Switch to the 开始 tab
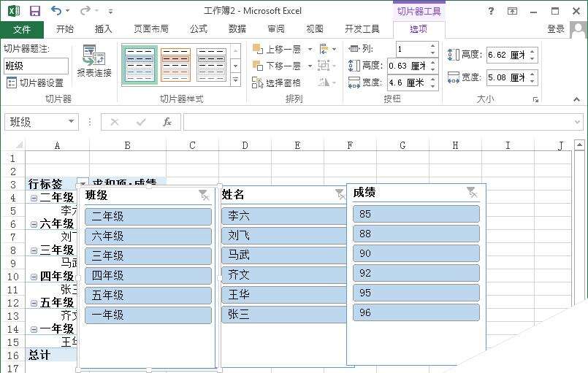The image size is (588, 373). point(65,29)
